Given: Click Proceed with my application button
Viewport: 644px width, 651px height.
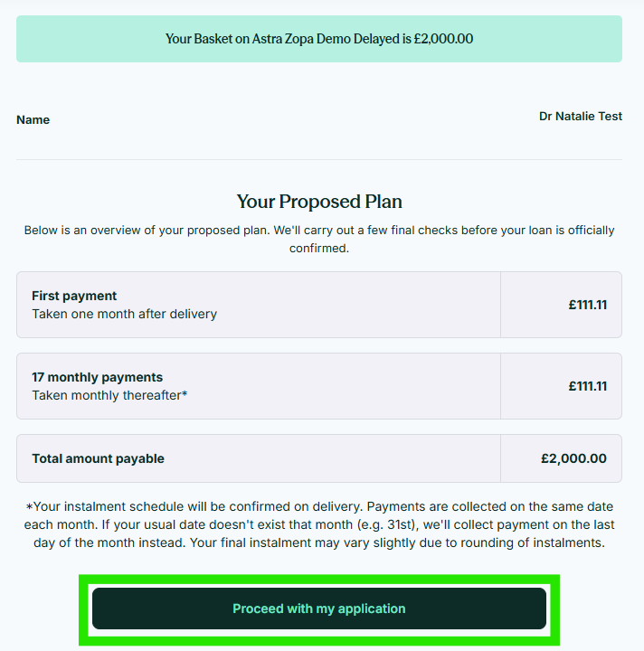Looking at the screenshot, I should 319,609.
